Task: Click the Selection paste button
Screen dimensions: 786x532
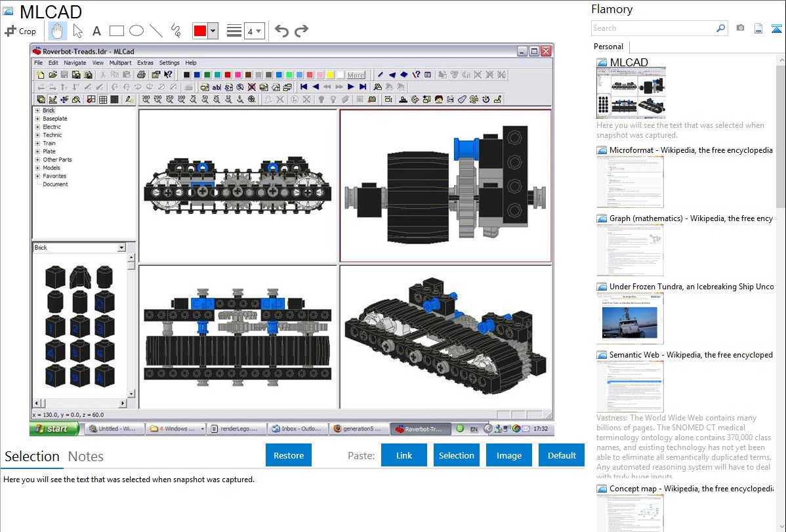Action: (x=457, y=455)
